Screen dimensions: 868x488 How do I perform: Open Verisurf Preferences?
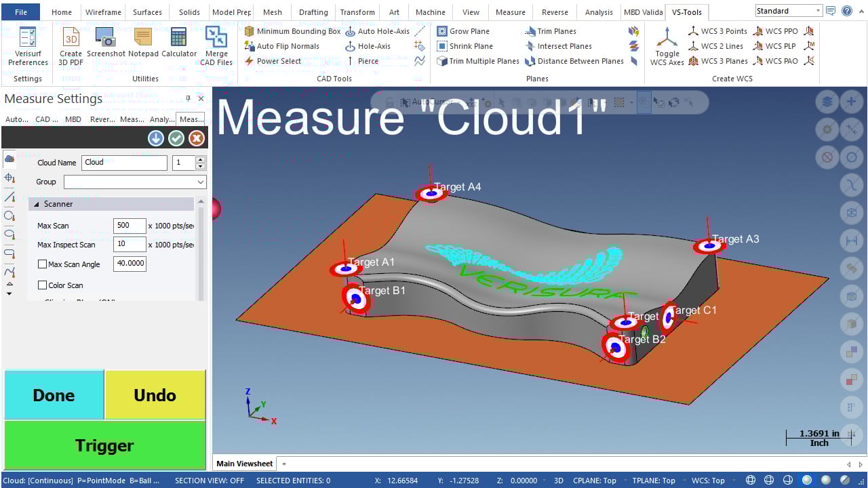(28, 46)
